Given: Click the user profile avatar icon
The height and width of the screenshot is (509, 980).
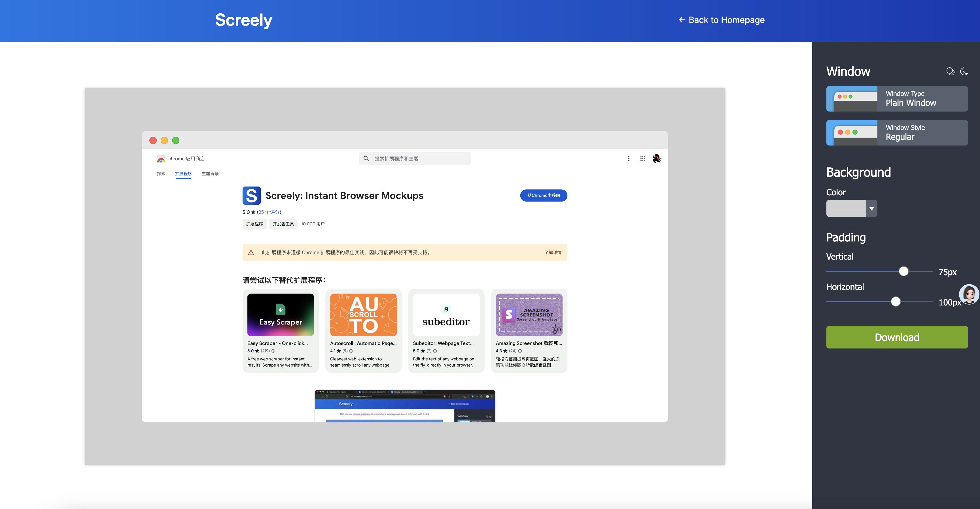Looking at the screenshot, I should [x=657, y=159].
